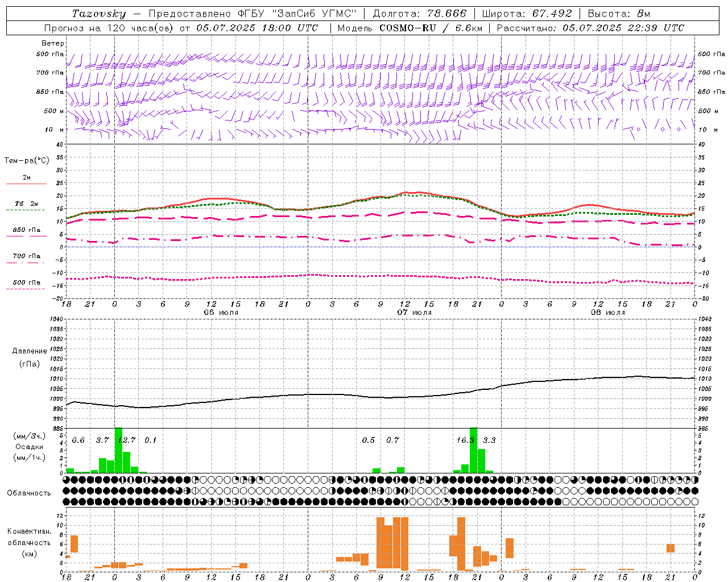728x582 pixels.
Task: Click the '07 июля' date label
Action: 414,313
